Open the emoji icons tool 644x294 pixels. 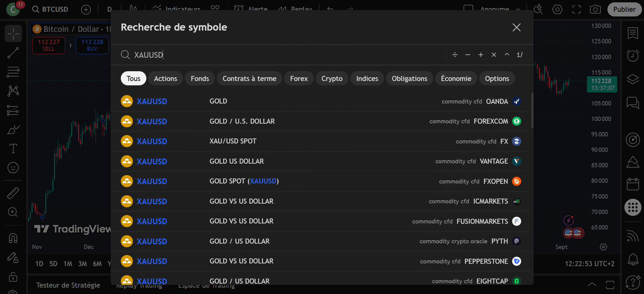[13, 167]
